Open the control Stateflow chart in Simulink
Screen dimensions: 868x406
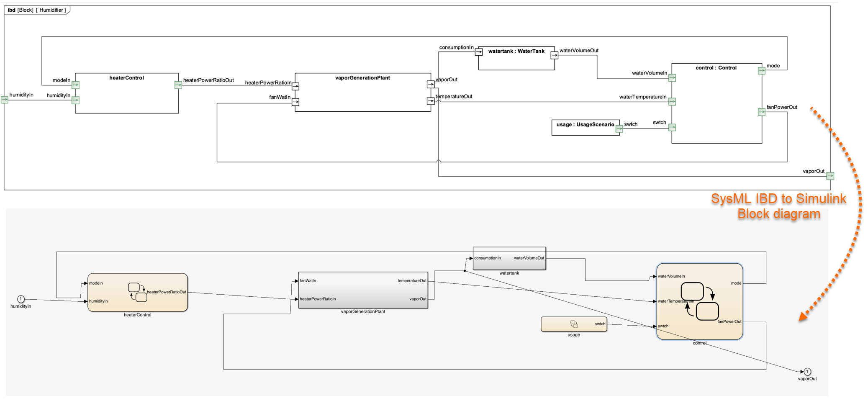point(700,301)
